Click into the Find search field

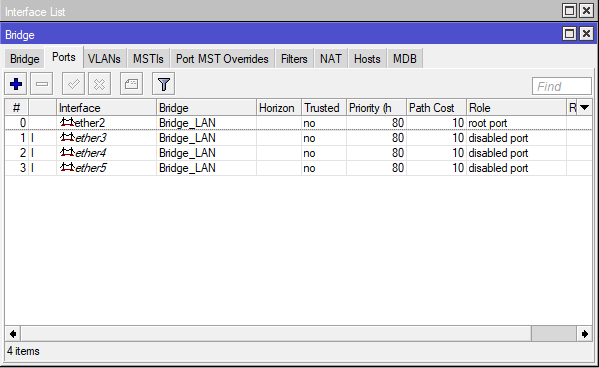click(x=562, y=86)
